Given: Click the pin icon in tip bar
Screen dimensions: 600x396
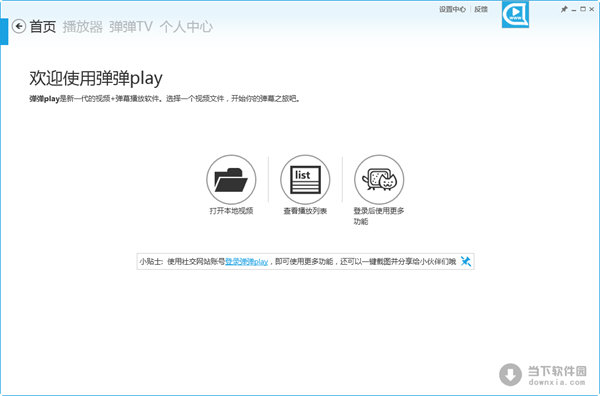Looking at the screenshot, I should click(466, 261).
